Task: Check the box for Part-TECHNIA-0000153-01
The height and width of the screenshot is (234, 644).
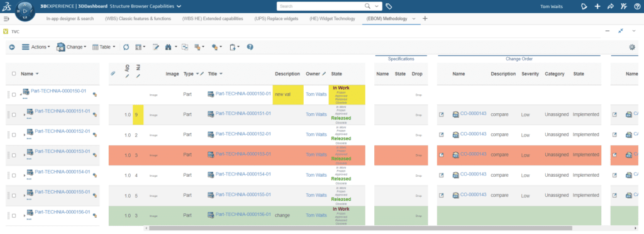Action: tap(14, 155)
